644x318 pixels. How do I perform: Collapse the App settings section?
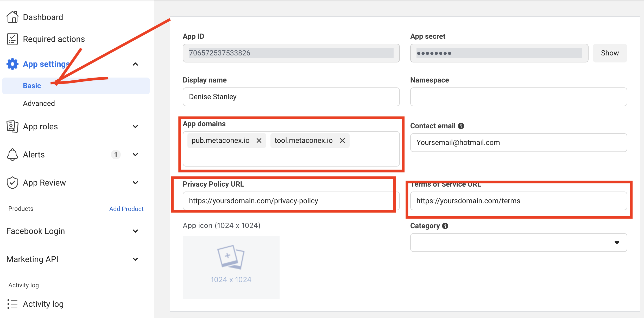[135, 64]
